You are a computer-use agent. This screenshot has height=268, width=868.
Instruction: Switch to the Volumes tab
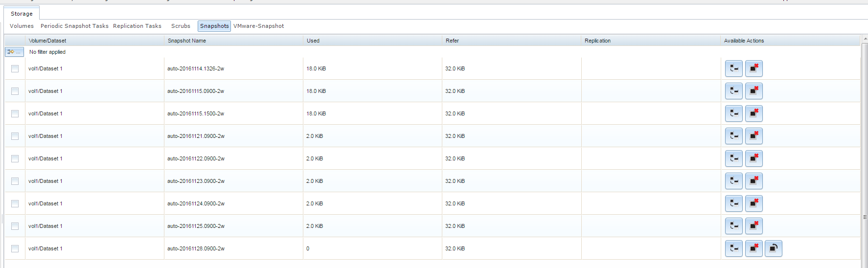(x=22, y=26)
